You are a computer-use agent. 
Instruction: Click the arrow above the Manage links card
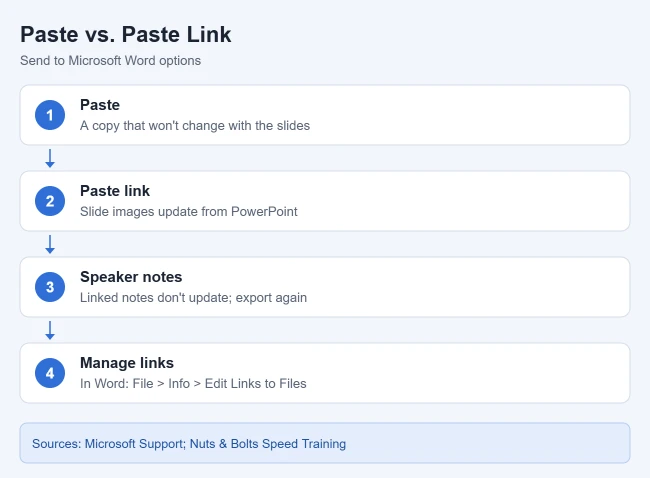click(x=50, y=330)
